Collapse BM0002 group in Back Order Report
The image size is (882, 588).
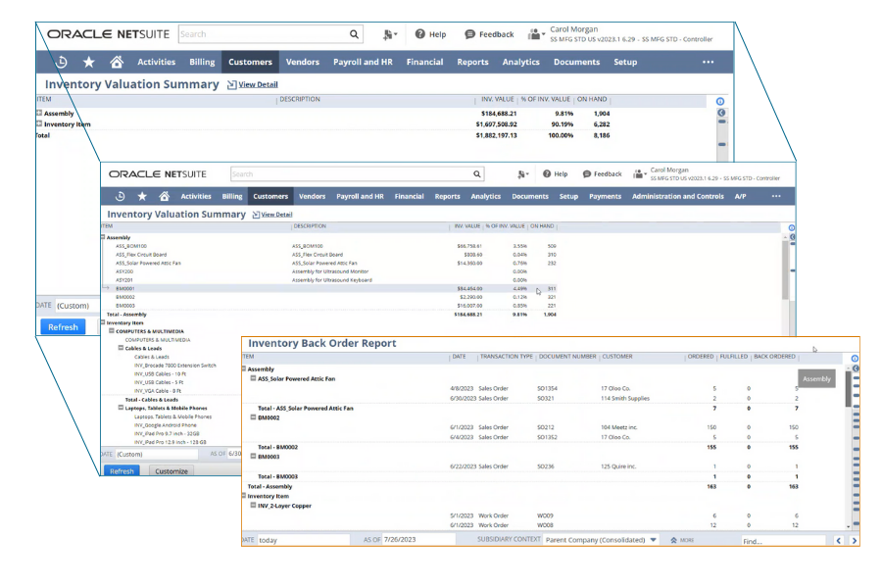click(253, 417)
